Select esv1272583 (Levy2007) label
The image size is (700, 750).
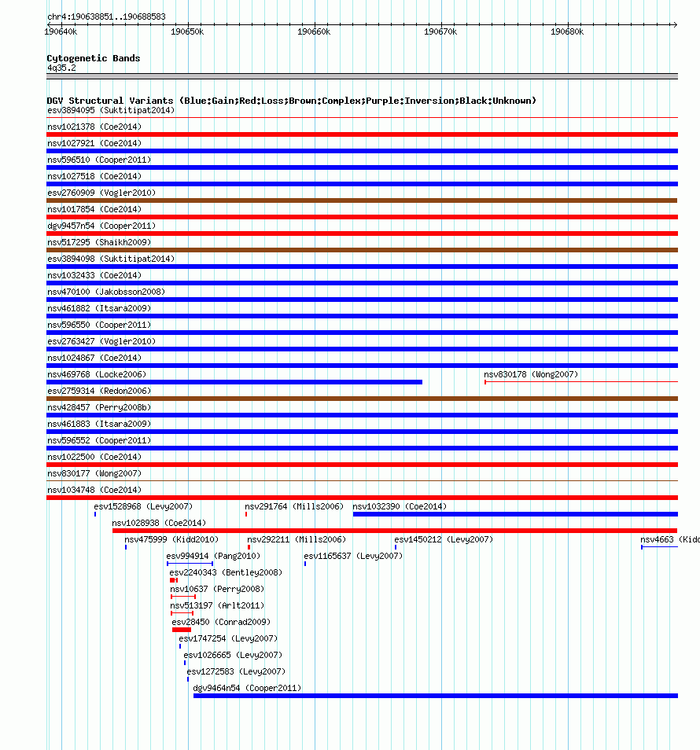[236, 671]
